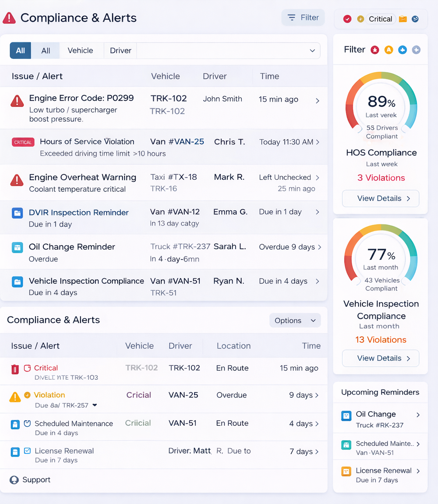The height and width of the screenshot is (504, 438).
Task: Select the blue DVIR Inspection Reminder calendar icon
Action: click(x=17, y=213)
